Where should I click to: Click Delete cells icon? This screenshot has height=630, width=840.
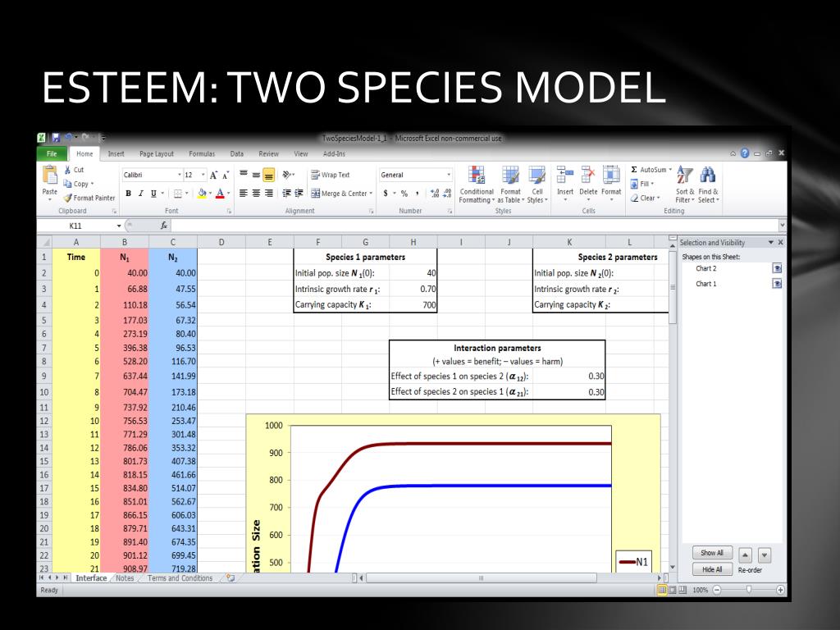pyautogui.click(x=588, y=176)
